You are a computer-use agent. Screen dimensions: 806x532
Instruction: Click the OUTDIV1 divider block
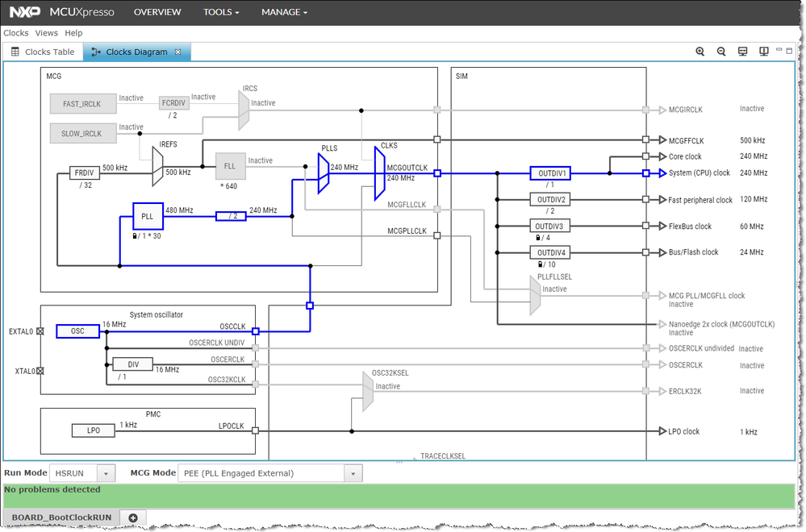550,173
